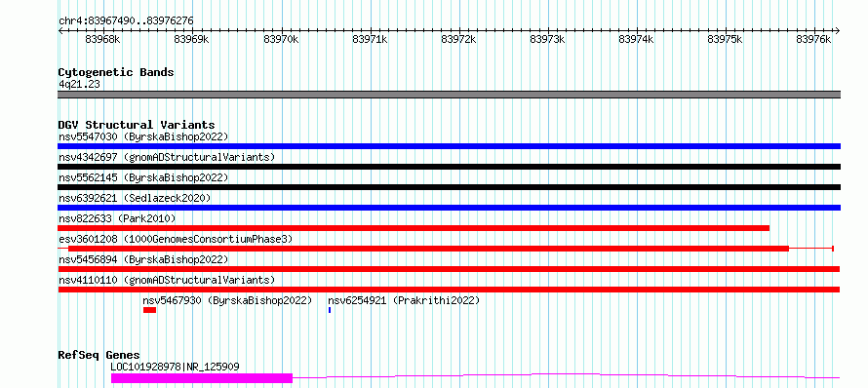Click the gray 4q21.23 cytogenetic band bar
This screenshot has height=388, width=868.
pyautogui.click(x=449, y=95)
